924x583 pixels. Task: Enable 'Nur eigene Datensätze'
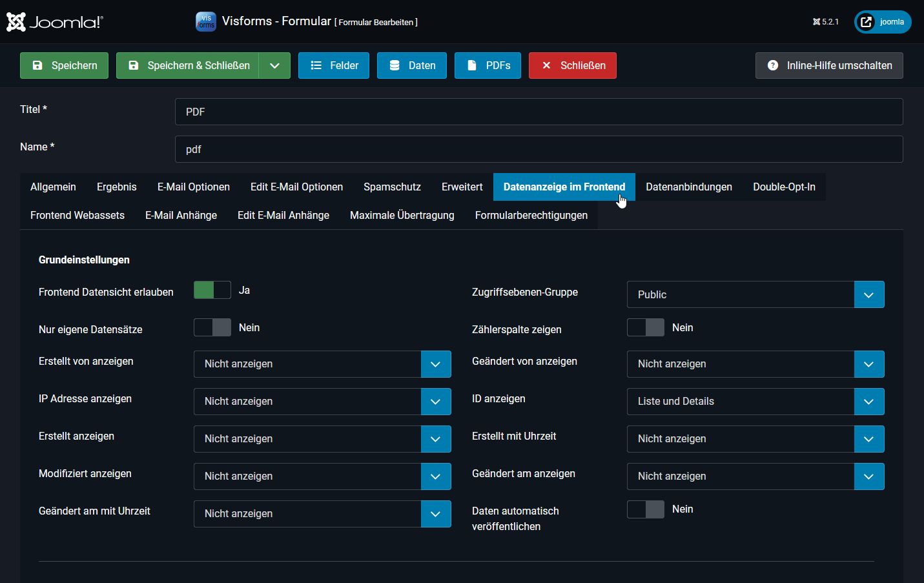point(212,327)
